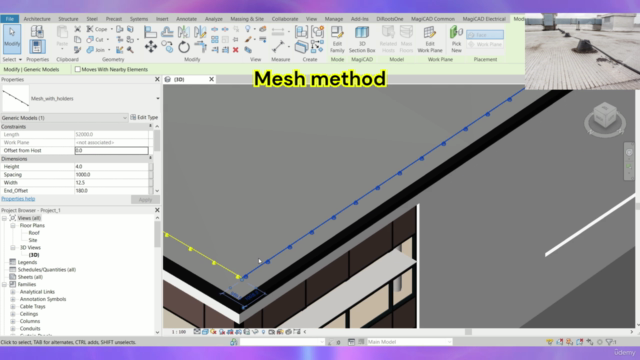Open the Generic Models (1) filter dropdown
The width and height of the screenshot is (640, 360).
coord(124,118)
